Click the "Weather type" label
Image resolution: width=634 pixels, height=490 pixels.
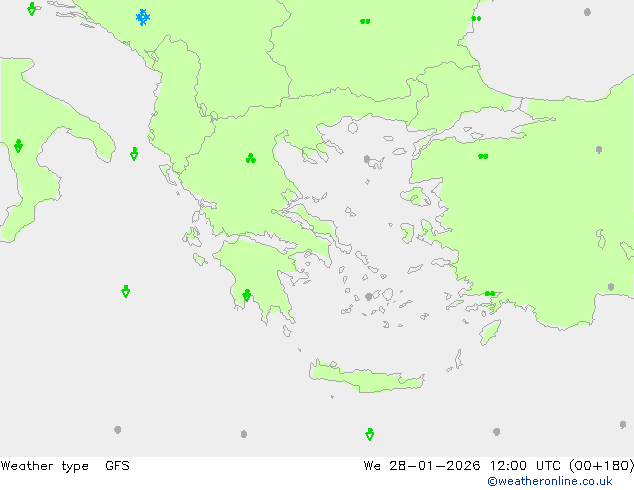[44, 466]
